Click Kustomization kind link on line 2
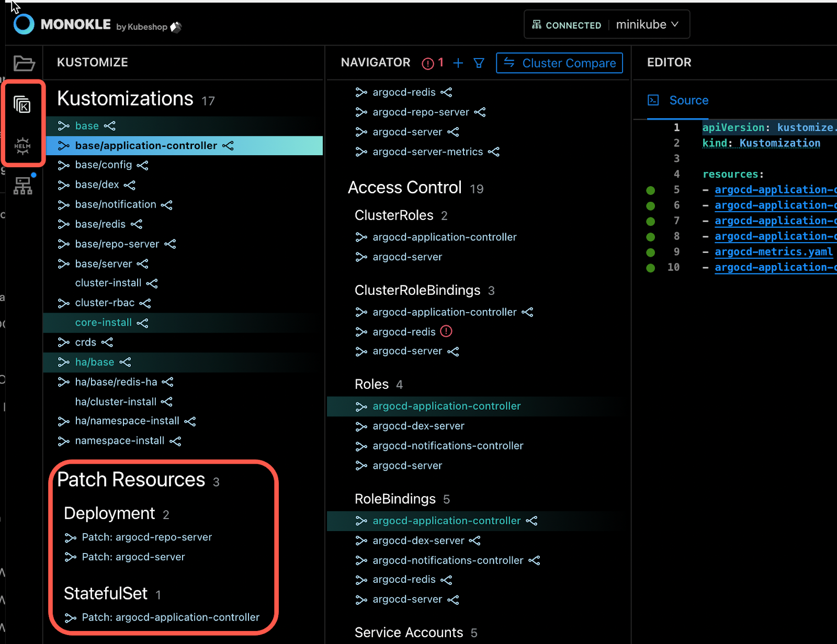The height and width of the screenshot is (644, 837). (x=779, y=143)
